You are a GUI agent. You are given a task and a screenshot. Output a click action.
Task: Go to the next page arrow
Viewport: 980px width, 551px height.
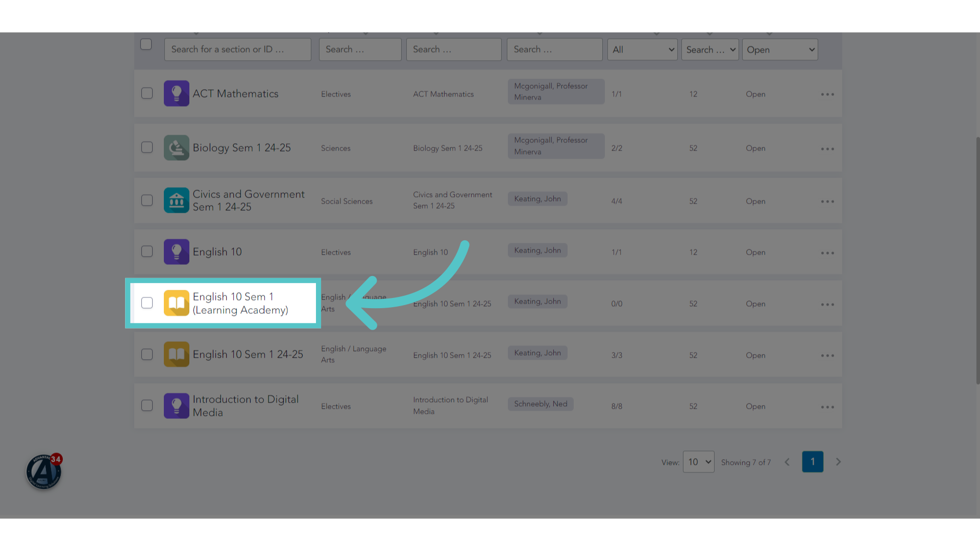tap(838, 462)
